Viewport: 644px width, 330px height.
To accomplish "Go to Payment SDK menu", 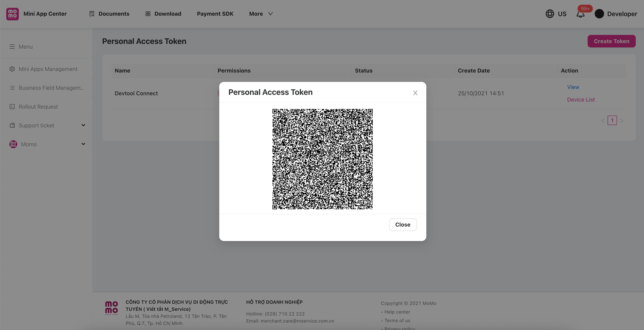I will pos(215,14).
